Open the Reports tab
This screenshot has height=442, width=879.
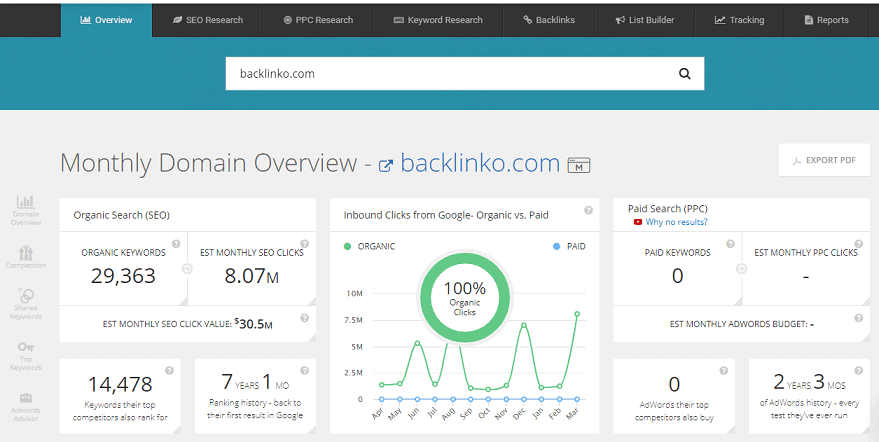coord(826,20)
